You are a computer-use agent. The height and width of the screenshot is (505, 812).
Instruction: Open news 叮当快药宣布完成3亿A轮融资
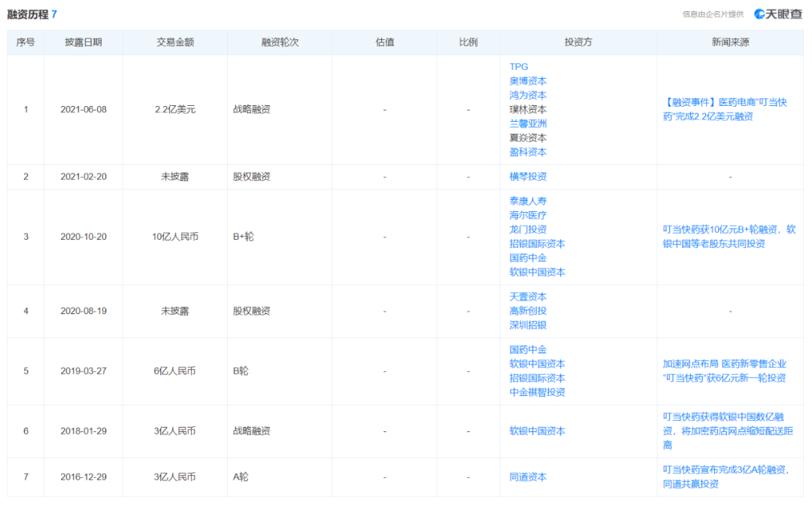pyautogui.click(x=726, y=477)
